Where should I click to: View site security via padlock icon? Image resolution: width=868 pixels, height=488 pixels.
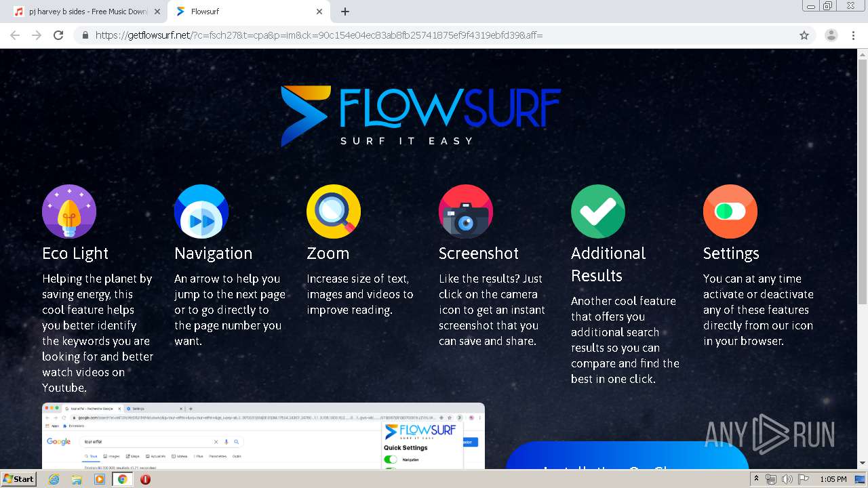(85, 35)
